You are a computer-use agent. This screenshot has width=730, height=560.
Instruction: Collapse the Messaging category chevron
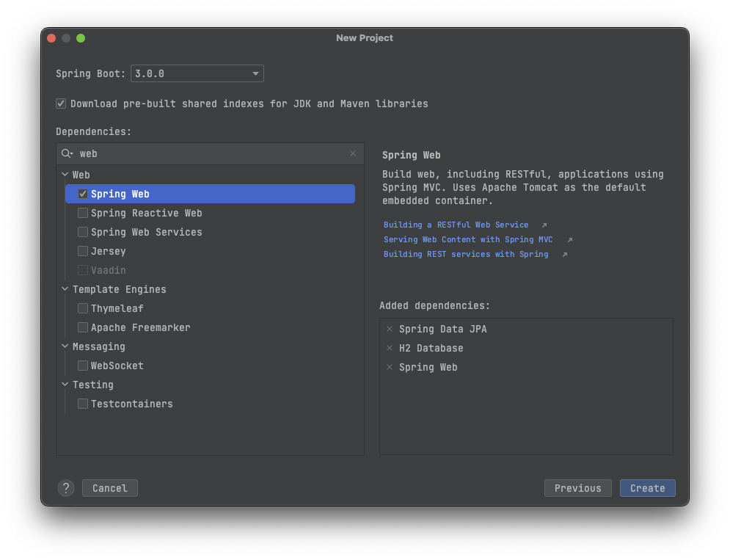(65, 346)
